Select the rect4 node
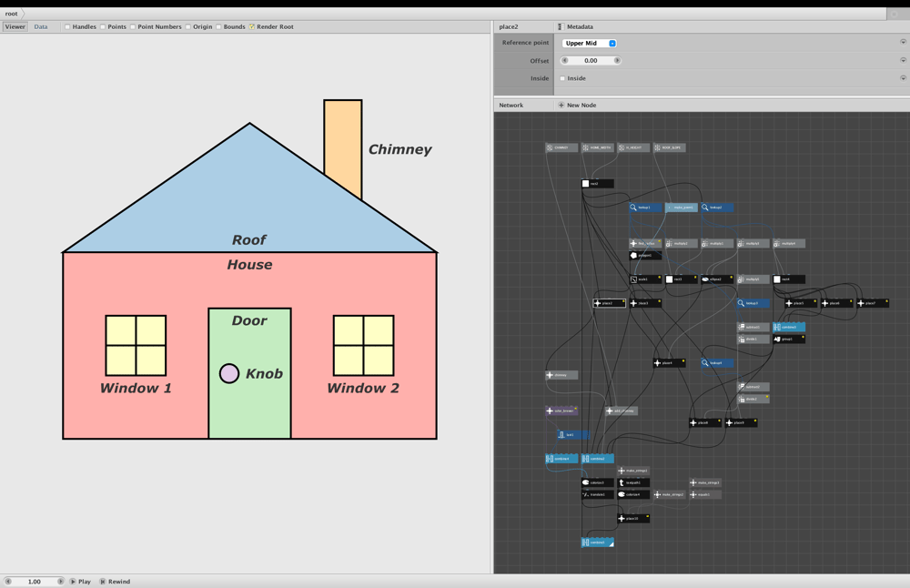This screenshot has width=910, height=588. pyautogui.click(x=789, y=279)
